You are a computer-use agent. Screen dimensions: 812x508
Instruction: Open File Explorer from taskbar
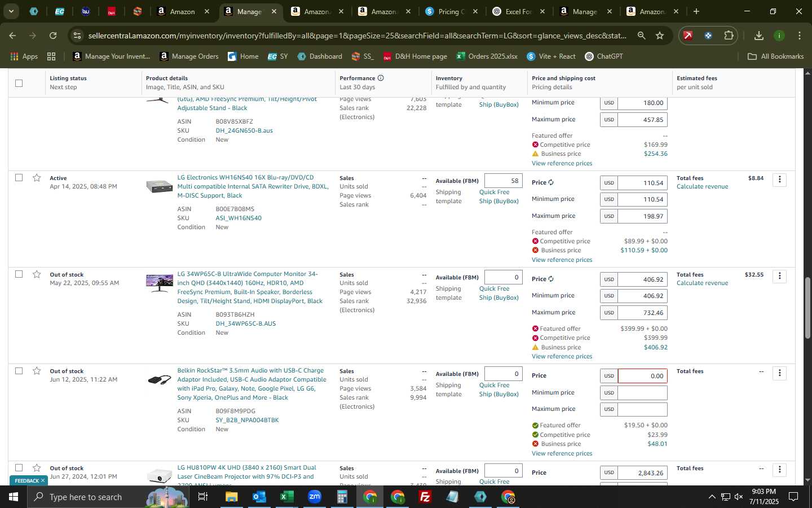point(232,497)
